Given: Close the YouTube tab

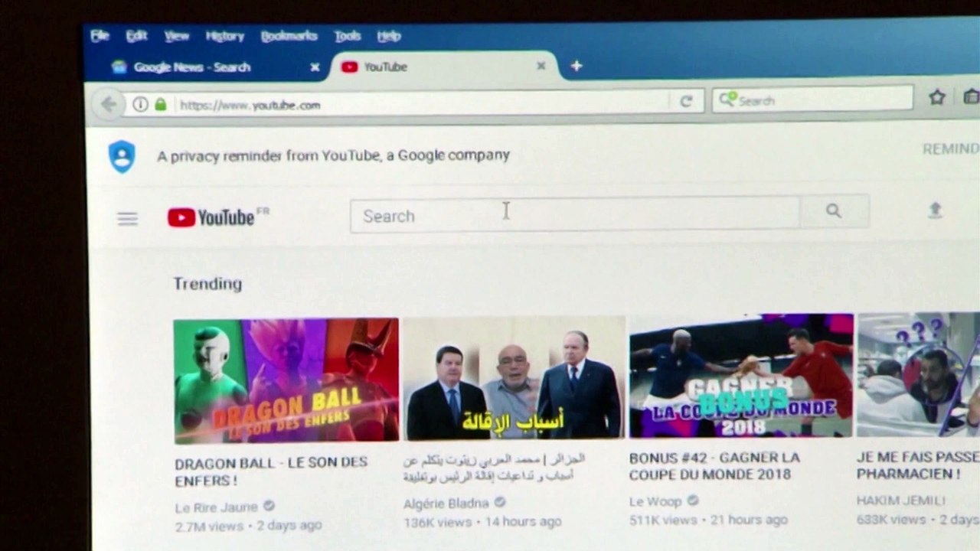Looking at the screenshot, I should point(541,66).
